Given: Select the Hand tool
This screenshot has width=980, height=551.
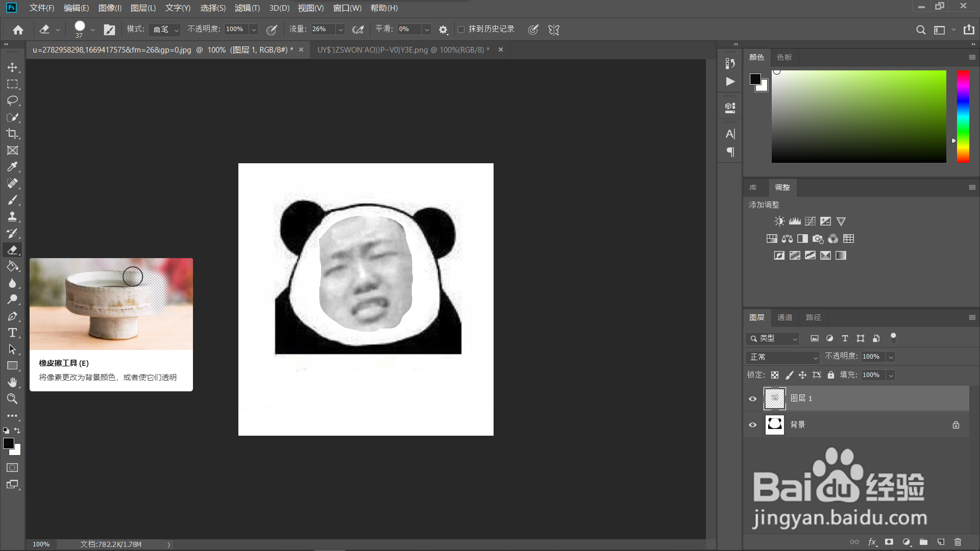Looking at the screenshot, I should point(12,382).
